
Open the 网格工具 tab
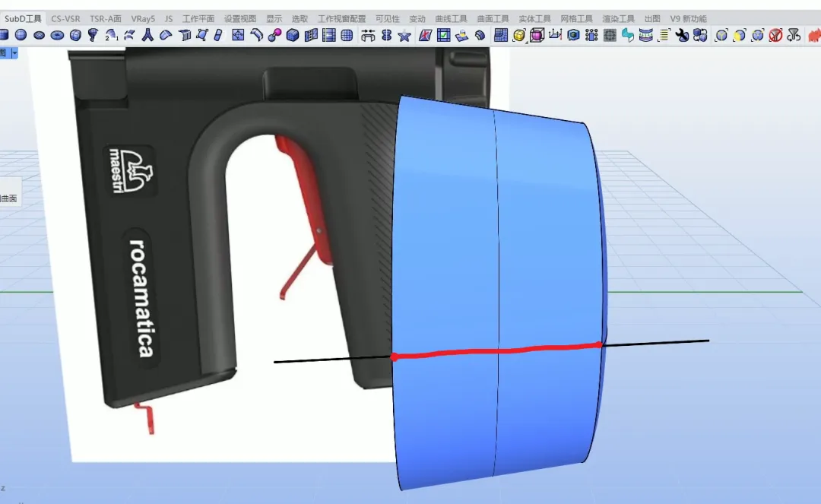coord(576,18)
